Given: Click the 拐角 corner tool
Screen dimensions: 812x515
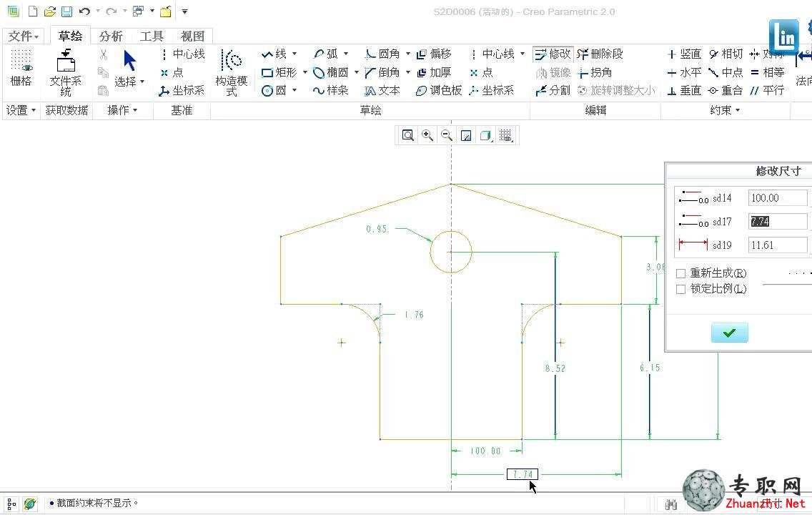Looking at the screenshot, I should (x=595, y=72).
